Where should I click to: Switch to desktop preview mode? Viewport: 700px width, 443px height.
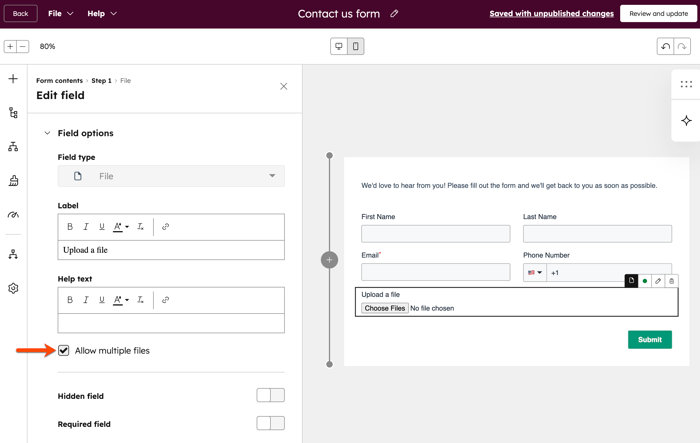point(339,47)
